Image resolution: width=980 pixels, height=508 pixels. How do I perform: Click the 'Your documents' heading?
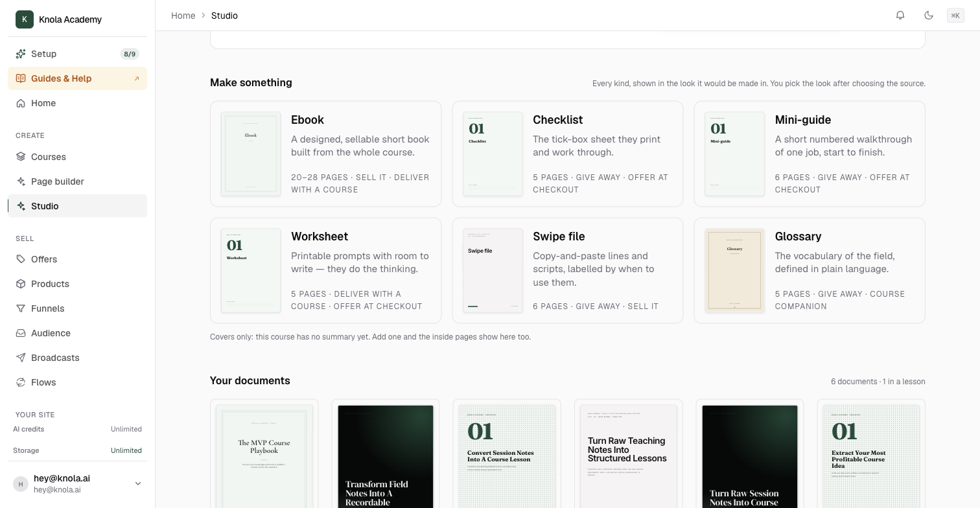pyautogui.click(x=250, y=380)
